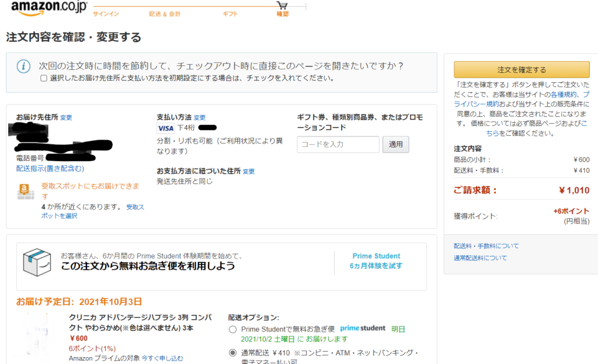Click the blue info circle icon
Viewport: 598px width, 364px height.
[23, 66]
